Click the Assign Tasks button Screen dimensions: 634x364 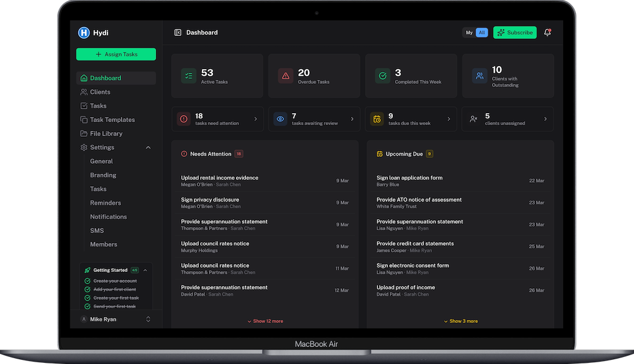(116, 53)
